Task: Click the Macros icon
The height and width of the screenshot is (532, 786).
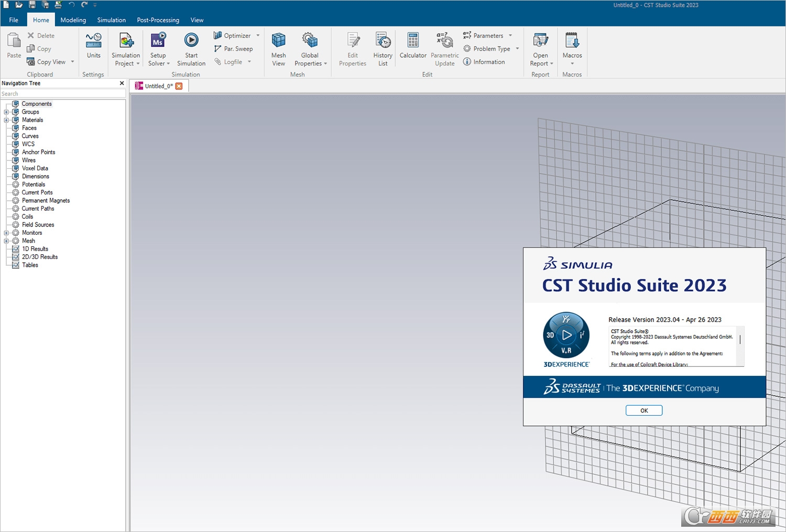Action: 572,40
